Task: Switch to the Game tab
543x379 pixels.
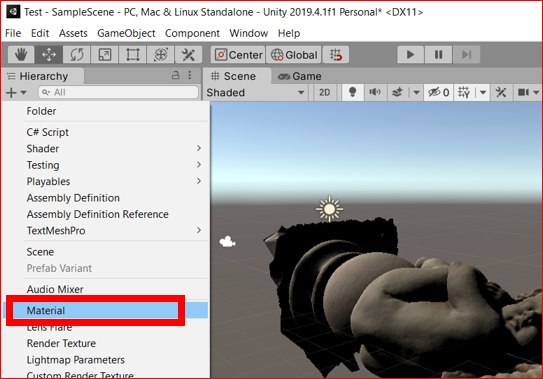Action: click(x=300, y=76)
